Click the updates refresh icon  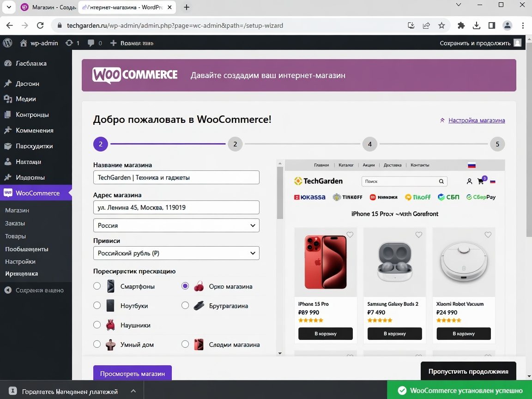pos(69,43)
